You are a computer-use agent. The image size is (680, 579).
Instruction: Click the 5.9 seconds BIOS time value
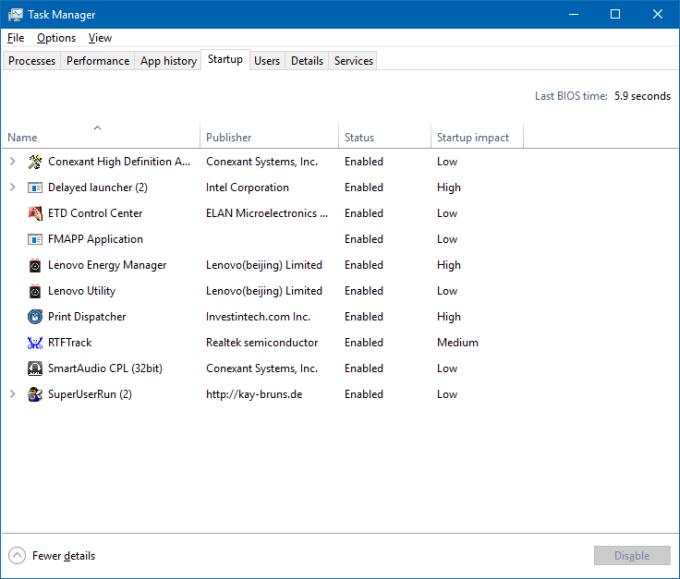(x=642, y=96)
